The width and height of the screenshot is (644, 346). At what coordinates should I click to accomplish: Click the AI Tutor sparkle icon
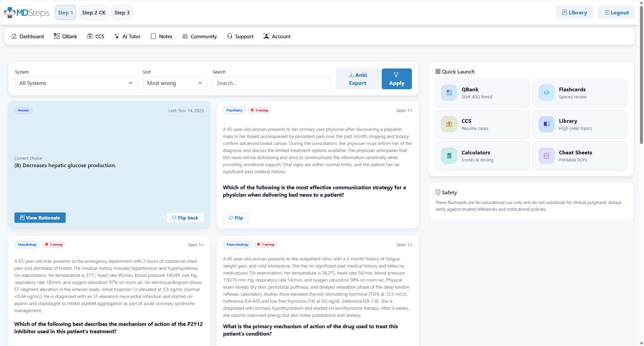(x=117, y=36)
